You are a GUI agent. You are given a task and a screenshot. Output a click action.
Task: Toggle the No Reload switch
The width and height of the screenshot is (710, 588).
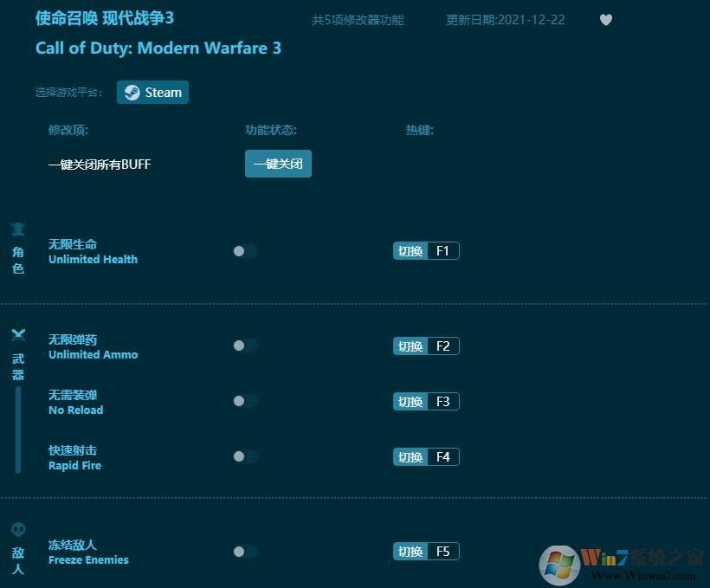[x=243, y=401]
